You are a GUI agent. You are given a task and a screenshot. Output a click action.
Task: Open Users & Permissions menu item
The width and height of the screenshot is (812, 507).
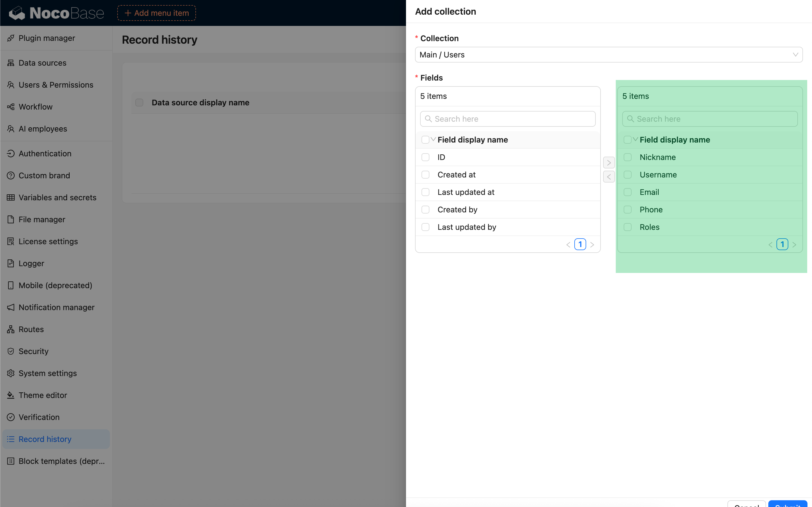56,85
